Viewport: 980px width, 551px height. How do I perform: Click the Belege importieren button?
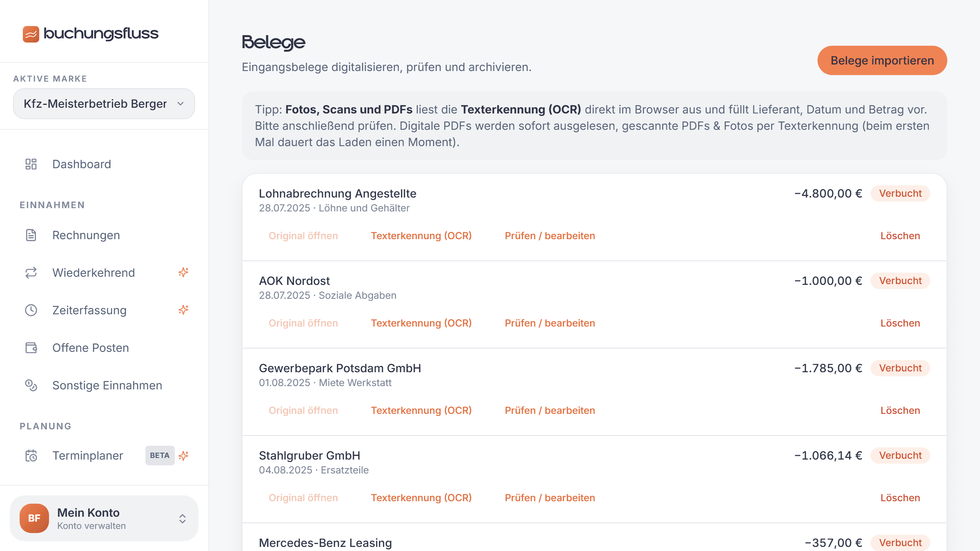(x=882, y=60)
